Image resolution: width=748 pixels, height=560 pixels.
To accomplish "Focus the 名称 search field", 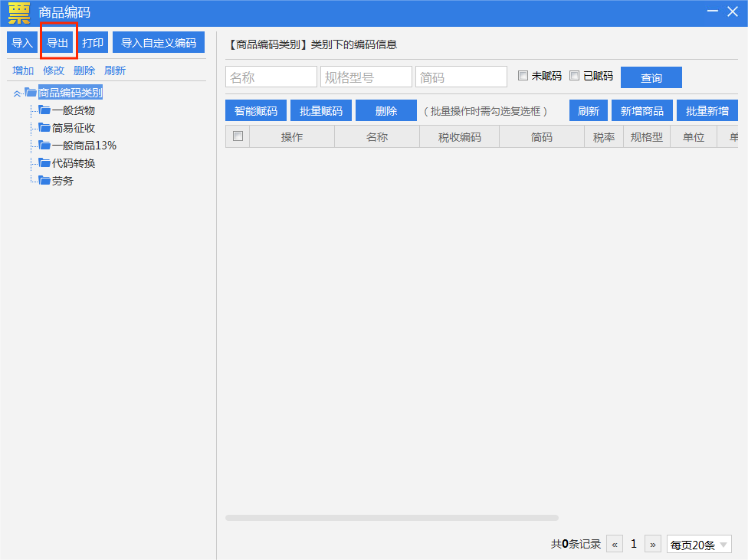I will coord(271,77).
